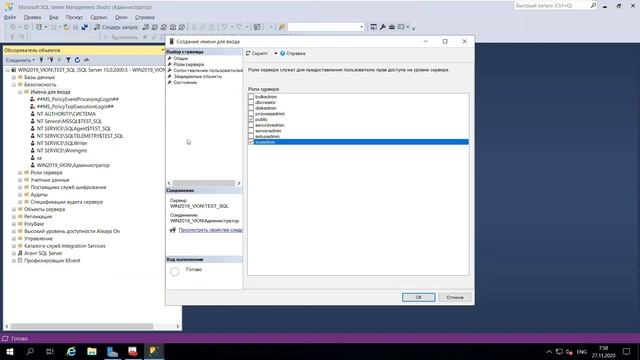Open the Правка menu
Viewport: 640px width, 360px height.
32,17
